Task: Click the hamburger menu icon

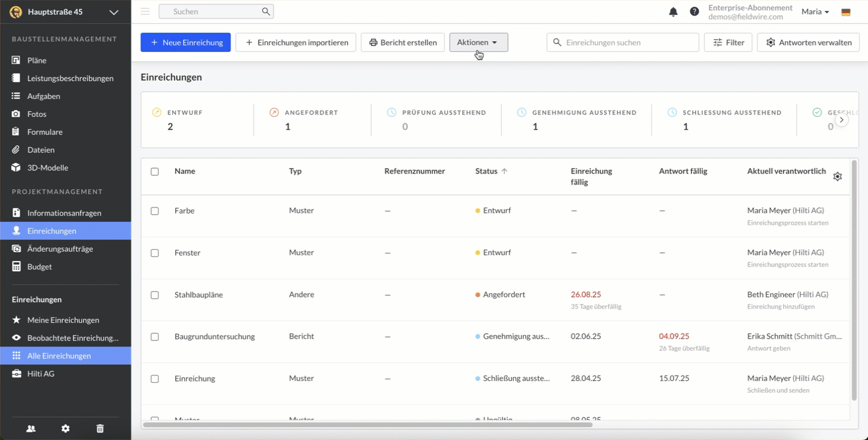Action: (x=145, y=11)
